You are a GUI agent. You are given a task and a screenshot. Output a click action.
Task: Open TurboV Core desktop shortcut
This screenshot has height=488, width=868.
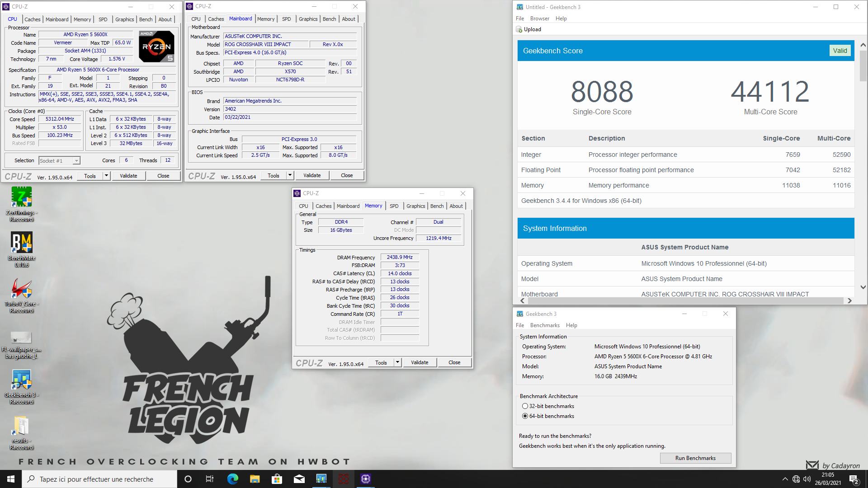pos(22,296)
